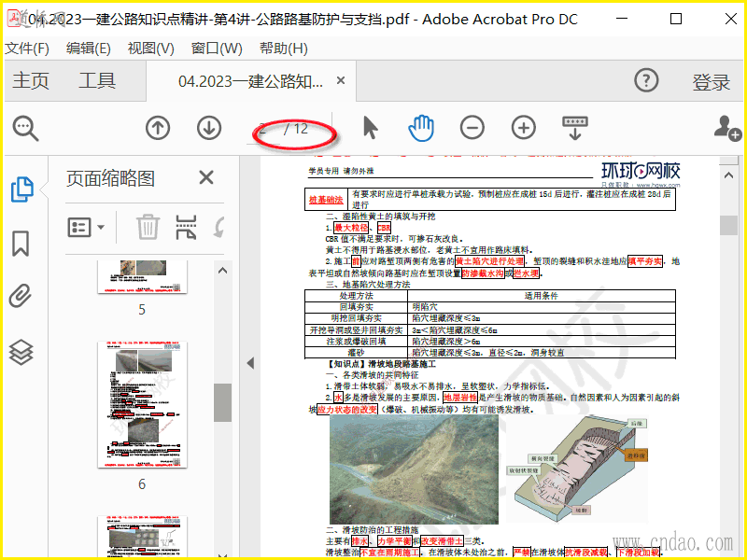Image resolution: width=747 pixels, height=560 pixels.
Task: Zoom out with the minus button
Action: click(472, 128)
